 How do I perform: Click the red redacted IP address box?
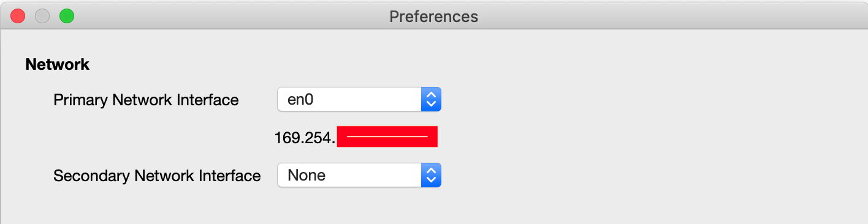tap(387, 136)
